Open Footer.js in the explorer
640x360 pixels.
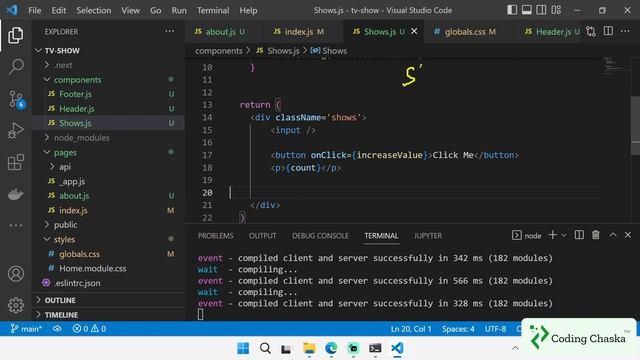75,94
